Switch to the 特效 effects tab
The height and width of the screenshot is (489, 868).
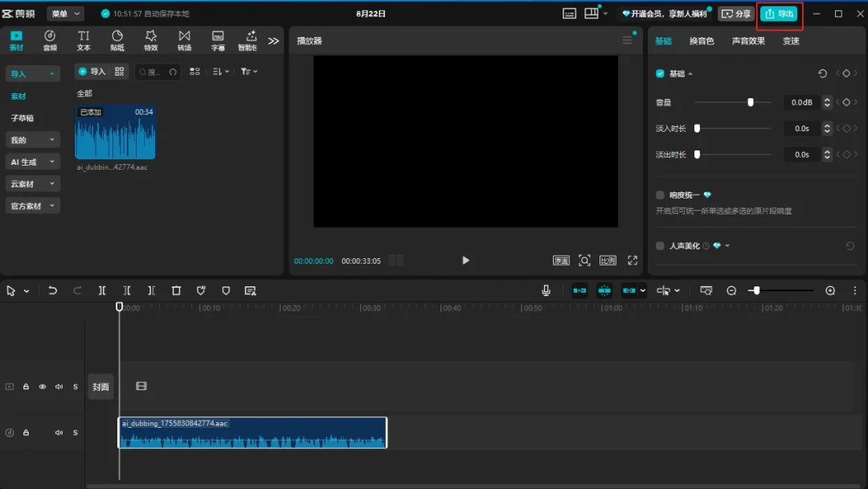(150, 40)
